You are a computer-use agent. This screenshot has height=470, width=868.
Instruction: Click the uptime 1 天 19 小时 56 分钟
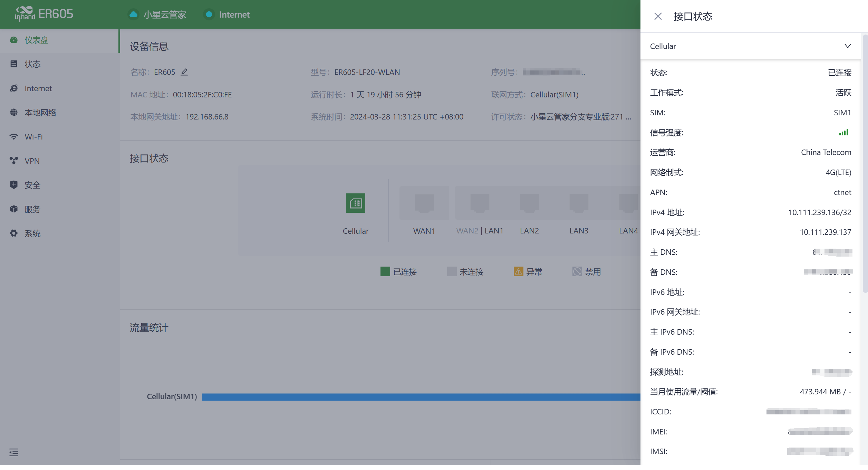[x=386, y=95]
